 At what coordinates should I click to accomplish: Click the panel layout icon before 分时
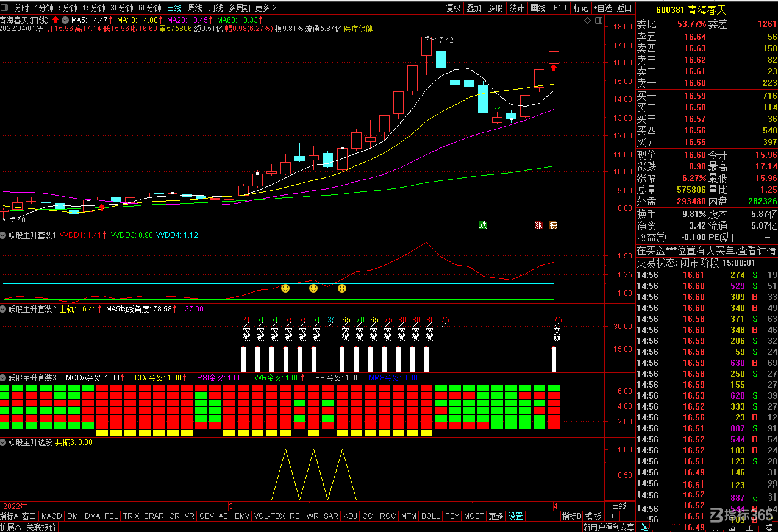(5, 8)
